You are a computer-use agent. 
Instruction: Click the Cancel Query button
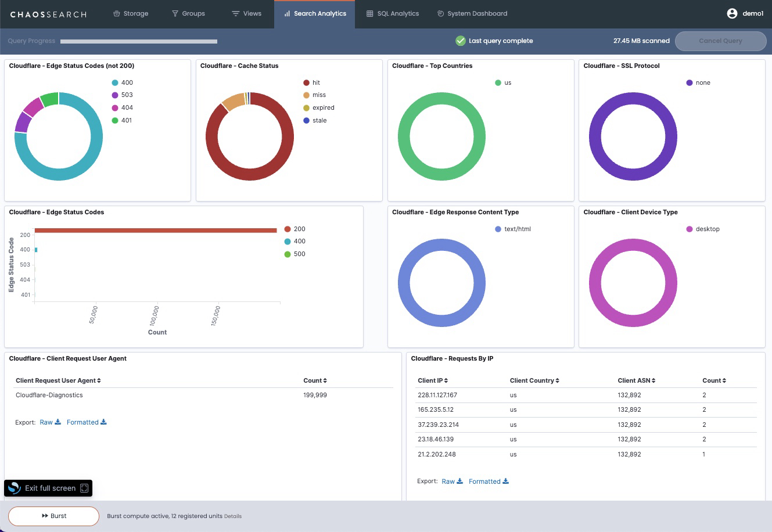tap(720, 41)
